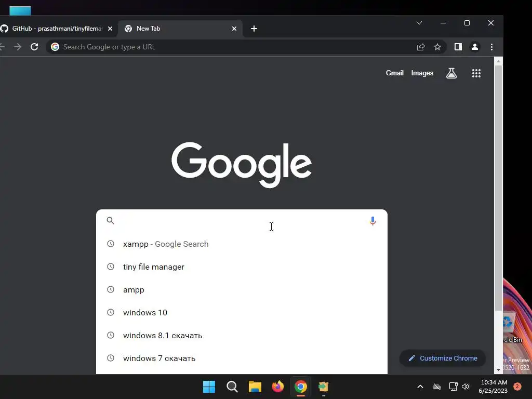The height and width of the screenshot is (399, 532).
Task: Click inside the Google search box
Action: [x=242, y=221]
